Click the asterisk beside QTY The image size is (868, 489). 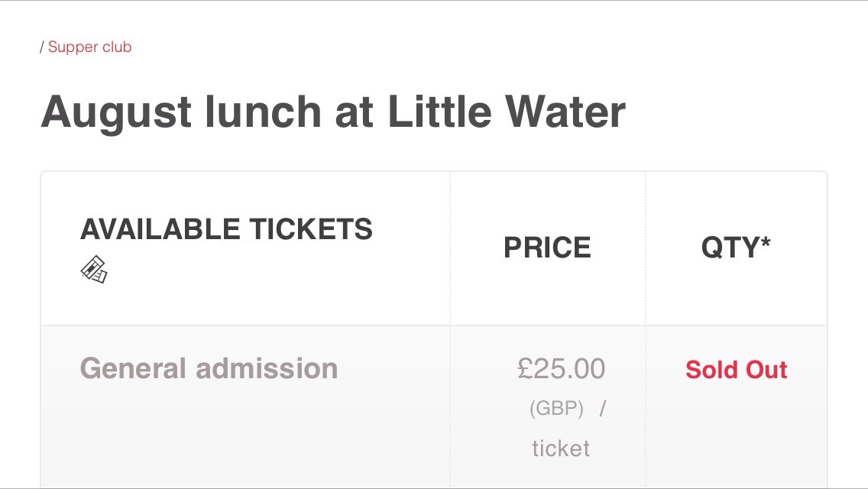coord(766,241)
